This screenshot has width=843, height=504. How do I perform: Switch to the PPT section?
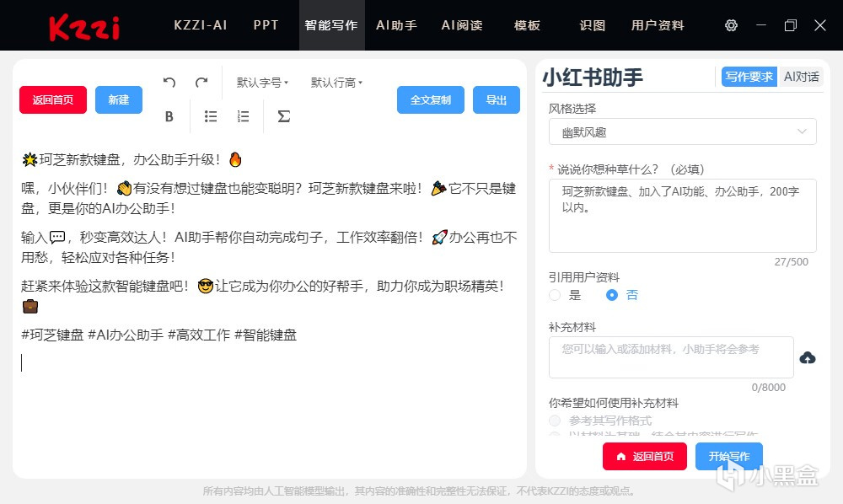(266, 25)
